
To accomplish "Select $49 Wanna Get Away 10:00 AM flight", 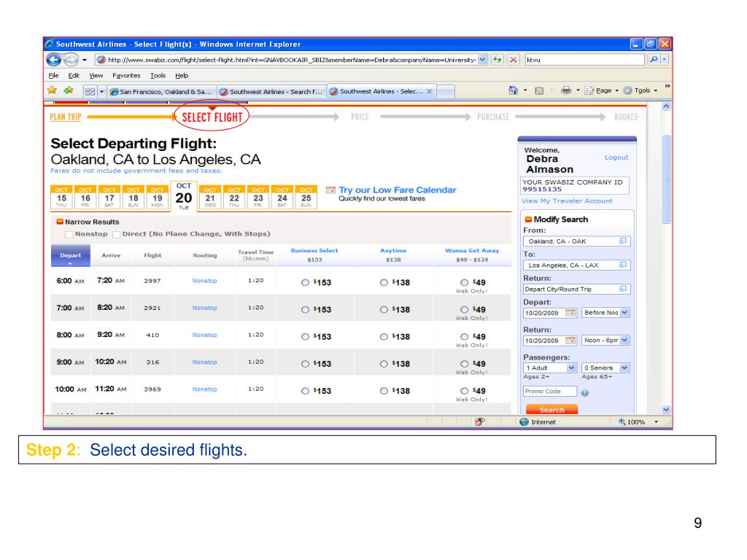I will [x=464, y=391].
